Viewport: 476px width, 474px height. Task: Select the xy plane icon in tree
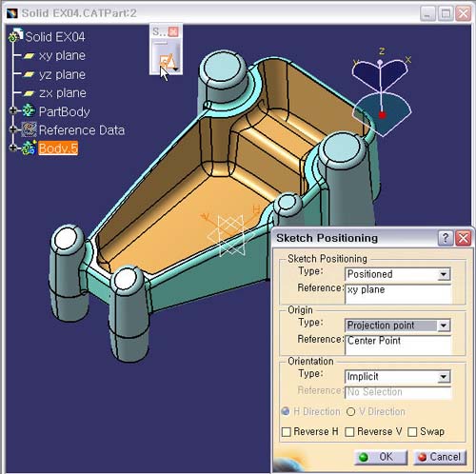(29, 56)
